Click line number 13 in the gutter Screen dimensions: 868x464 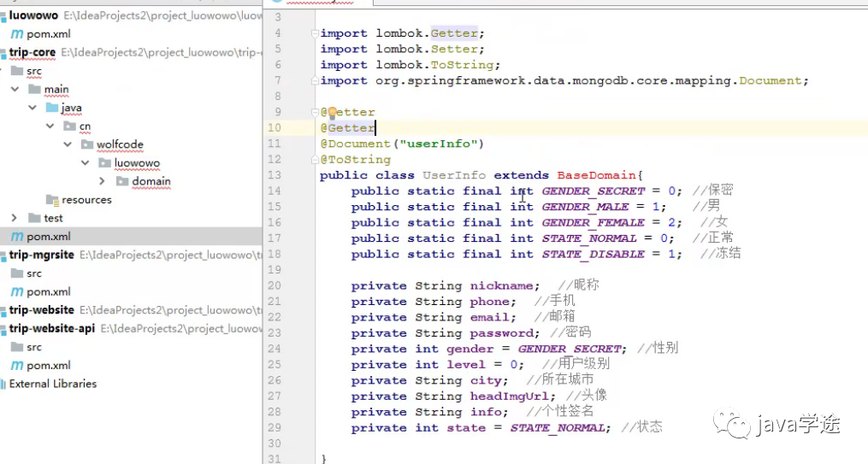click(276, 175)
